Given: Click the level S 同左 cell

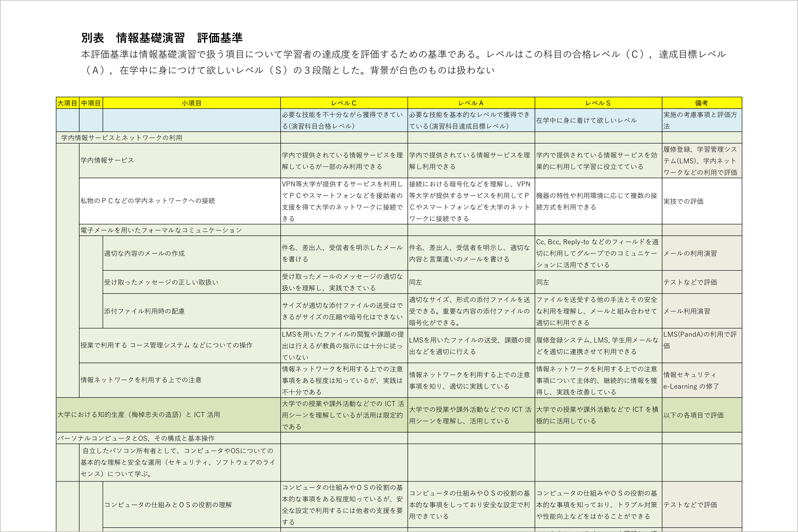Looking at the screenshot, I should click(x=598, y=282).
